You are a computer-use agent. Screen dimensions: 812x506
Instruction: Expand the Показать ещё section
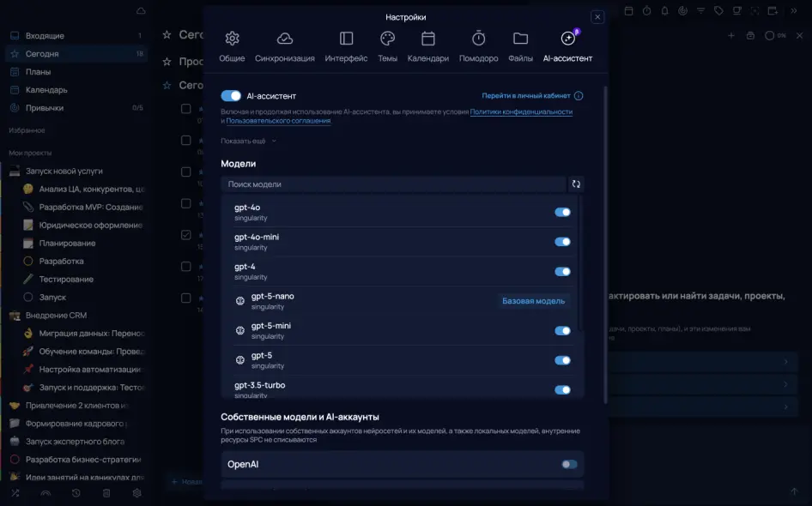[248, 141]
